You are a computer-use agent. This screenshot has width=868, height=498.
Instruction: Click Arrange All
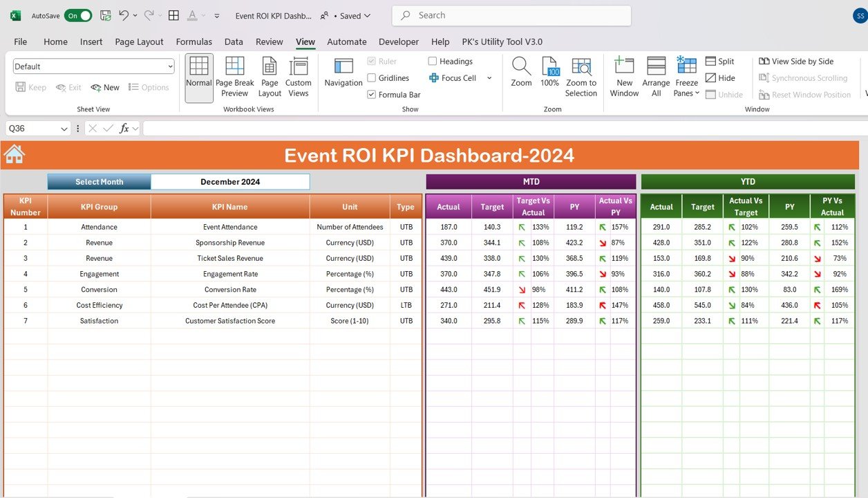click(x=656, y=77)
